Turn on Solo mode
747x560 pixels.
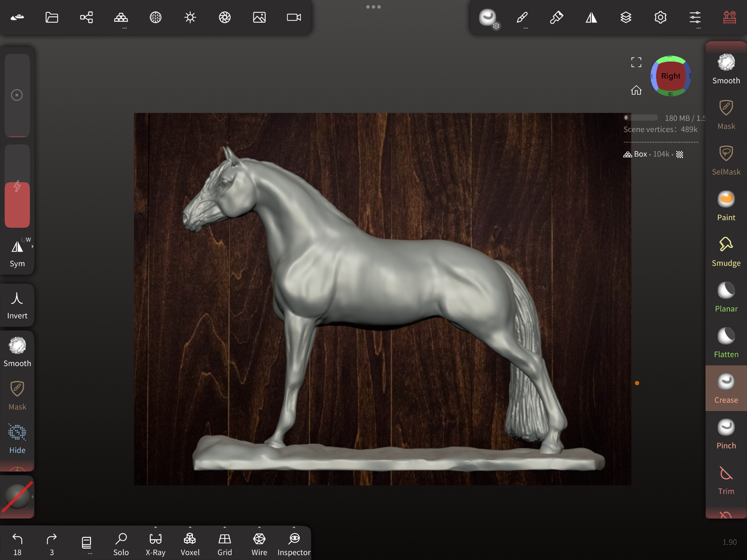coord(121,542)
